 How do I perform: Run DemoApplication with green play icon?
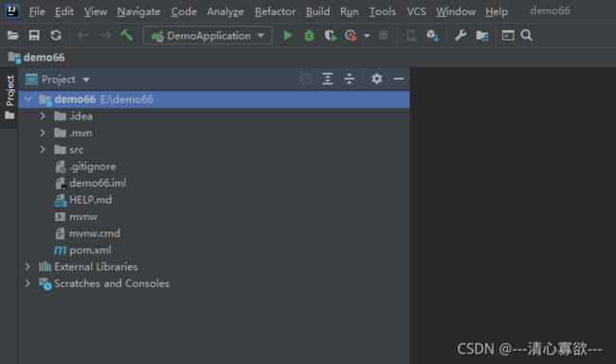coord(288,36)
